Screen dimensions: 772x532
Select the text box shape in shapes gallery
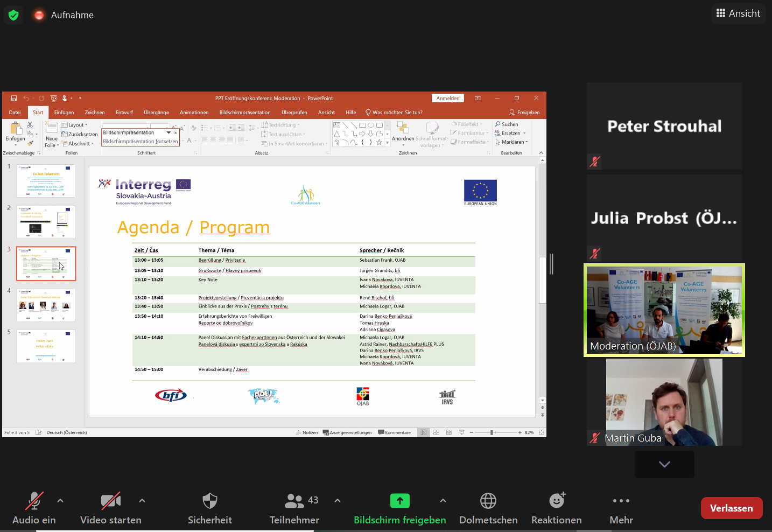[x=337, y=125]
